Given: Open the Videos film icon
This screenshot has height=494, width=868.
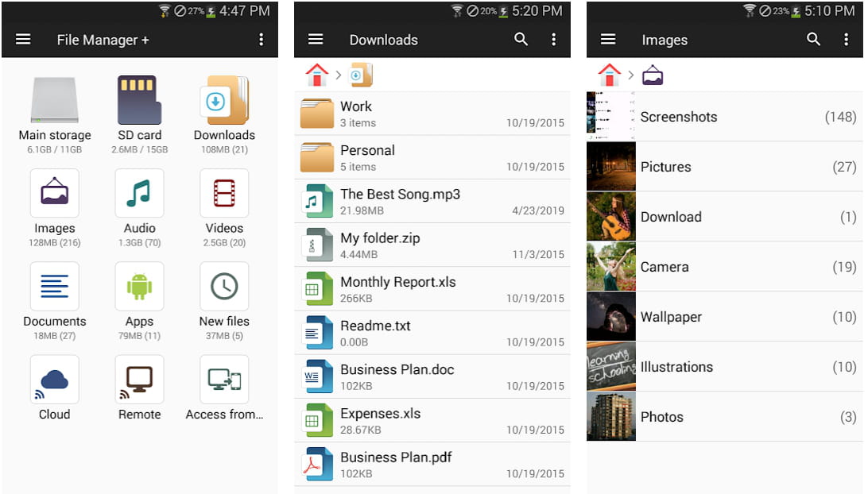Looking at the screenshot, I should 224,193.
